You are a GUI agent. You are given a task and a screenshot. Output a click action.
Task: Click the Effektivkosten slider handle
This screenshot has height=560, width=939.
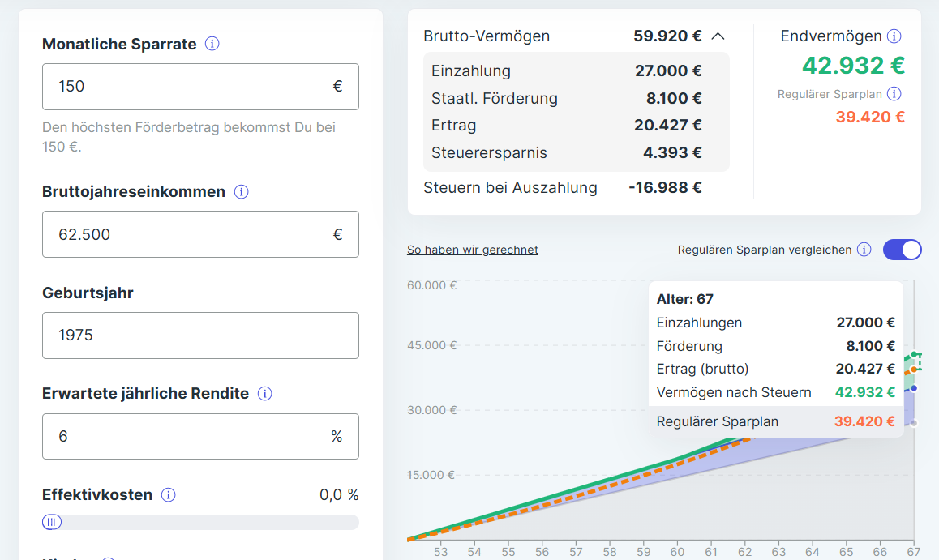click(x=52, y=522)
